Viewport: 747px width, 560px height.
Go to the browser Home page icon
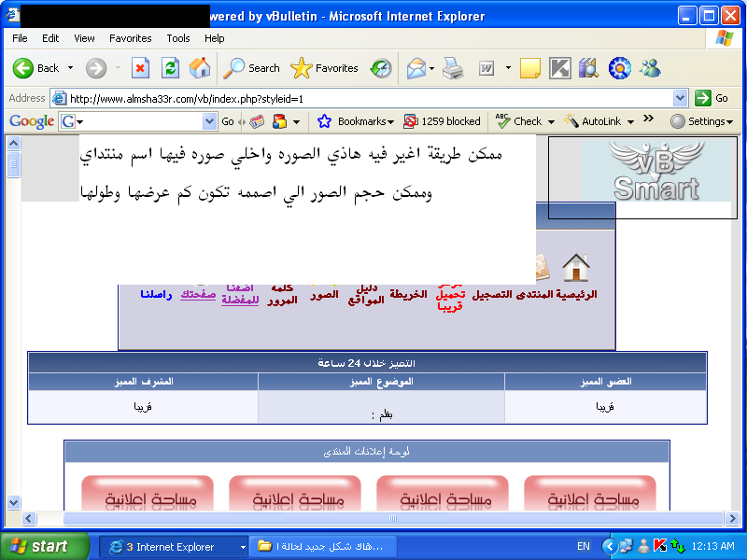(x=200, y=68)
